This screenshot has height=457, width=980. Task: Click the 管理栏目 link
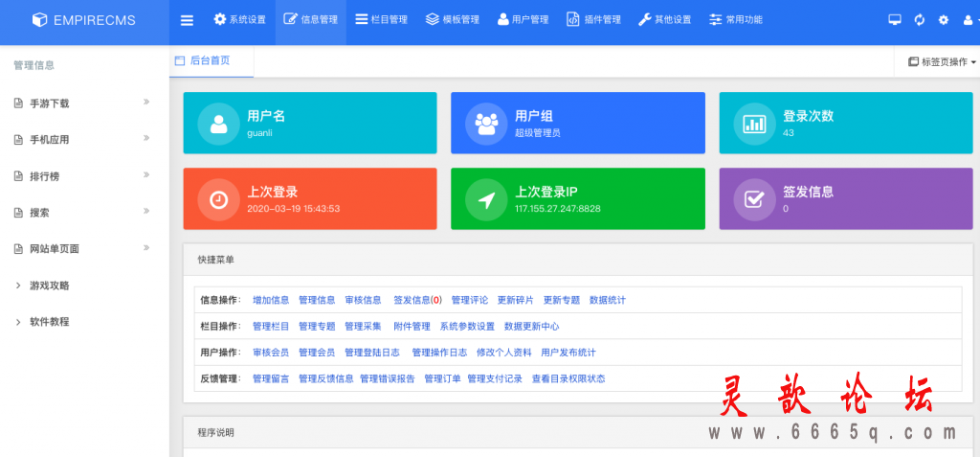[x=271, y=326]
